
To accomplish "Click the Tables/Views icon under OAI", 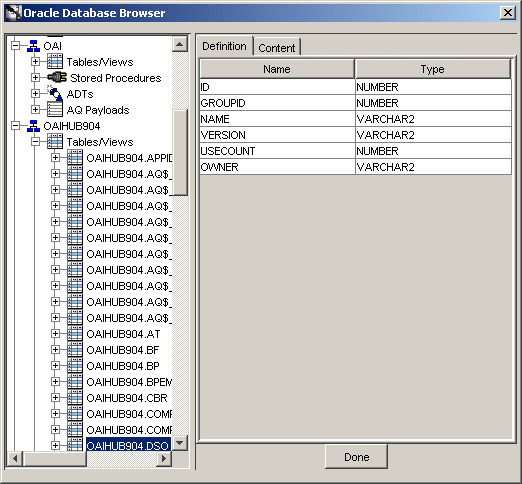I will pyautogui.click(x=55, y=62).
